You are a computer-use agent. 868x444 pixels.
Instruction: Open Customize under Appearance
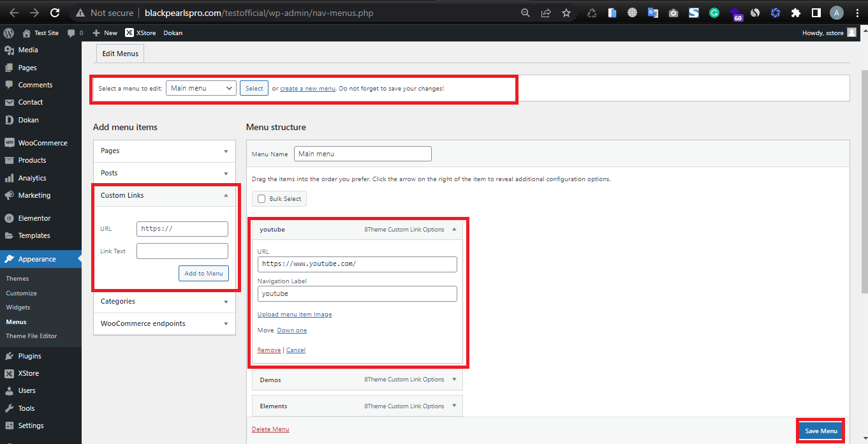point(21,293)
